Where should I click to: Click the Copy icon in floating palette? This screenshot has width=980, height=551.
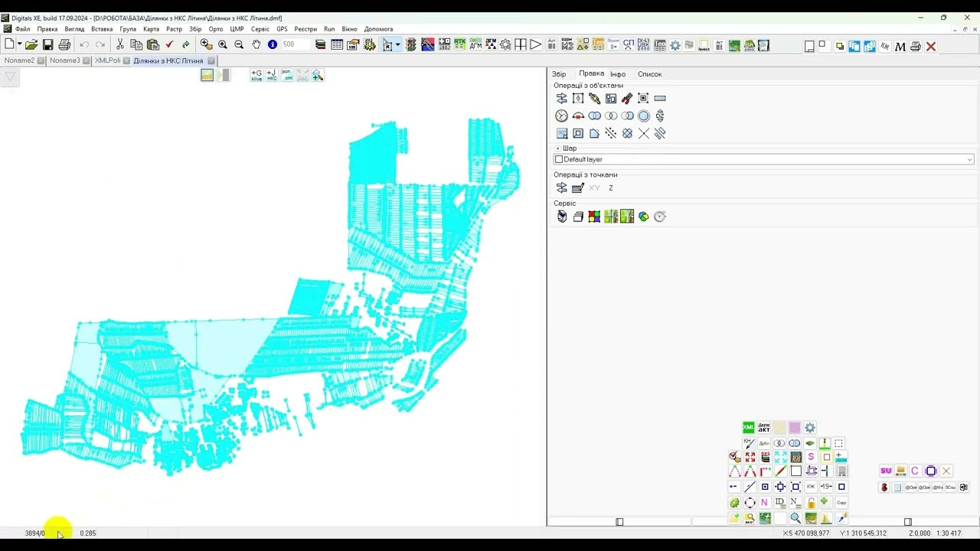coord(841,503)
